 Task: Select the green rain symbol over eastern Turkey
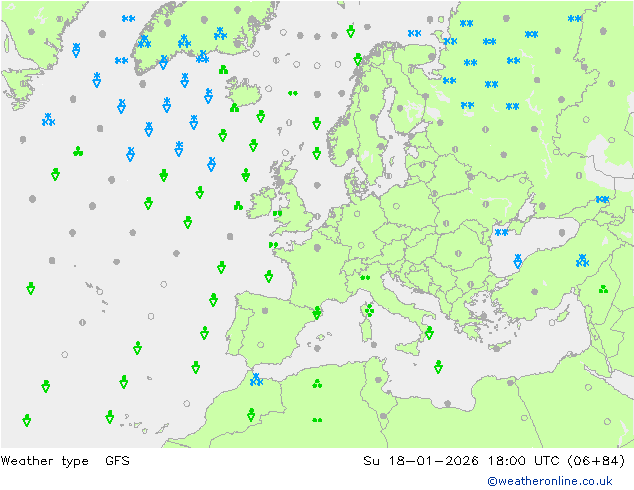coord(603,289)
